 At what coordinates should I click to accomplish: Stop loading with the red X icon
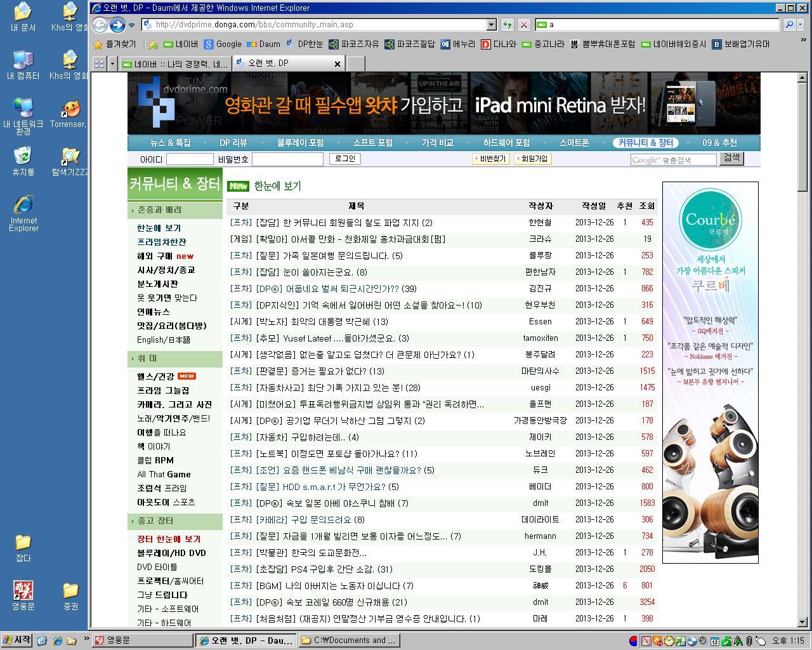(524, 25)
